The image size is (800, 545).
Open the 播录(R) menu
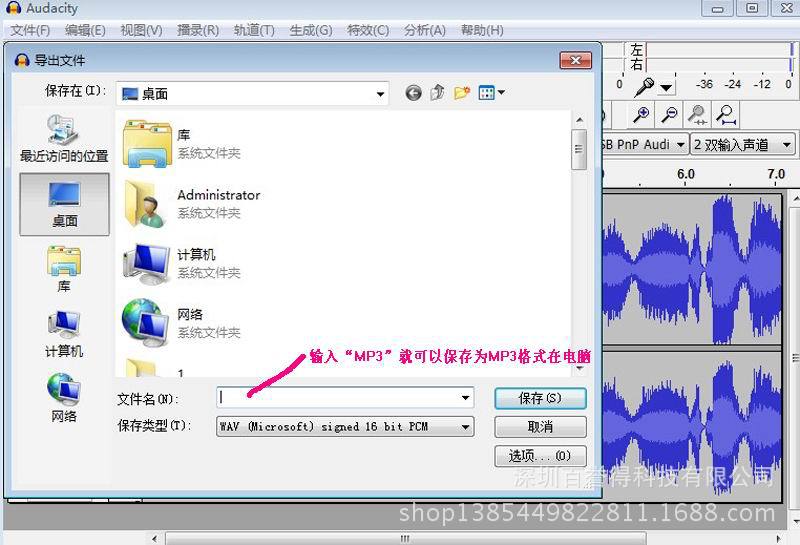198,30
